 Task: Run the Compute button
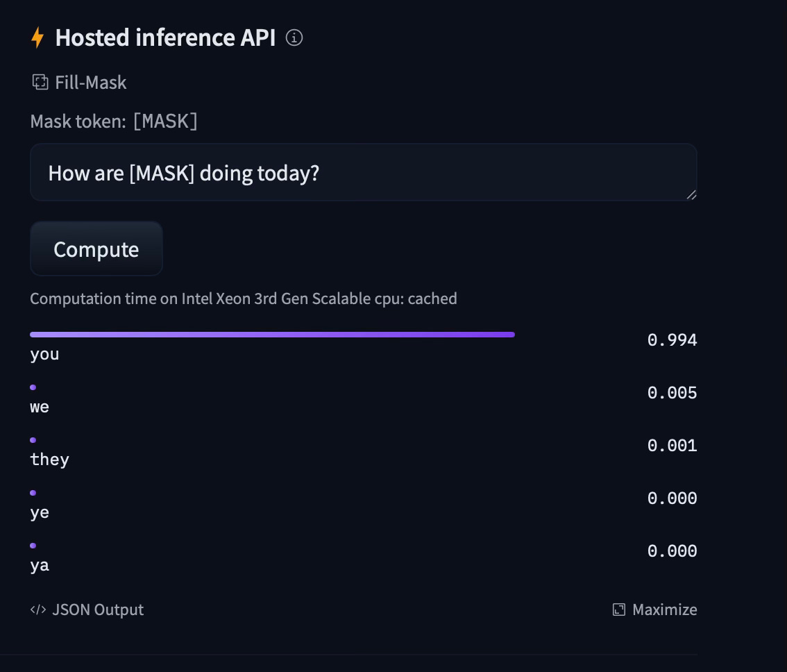[x=96, y=249]
